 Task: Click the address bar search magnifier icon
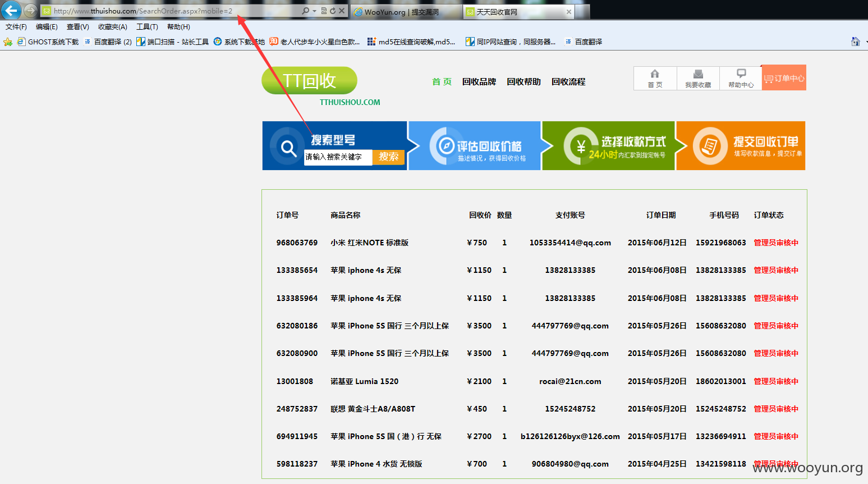coord(305,11)
